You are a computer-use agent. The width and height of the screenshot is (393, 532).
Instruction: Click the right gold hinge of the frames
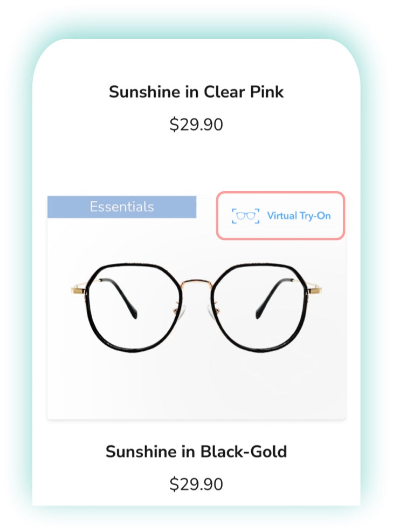(x=314, y=290)
